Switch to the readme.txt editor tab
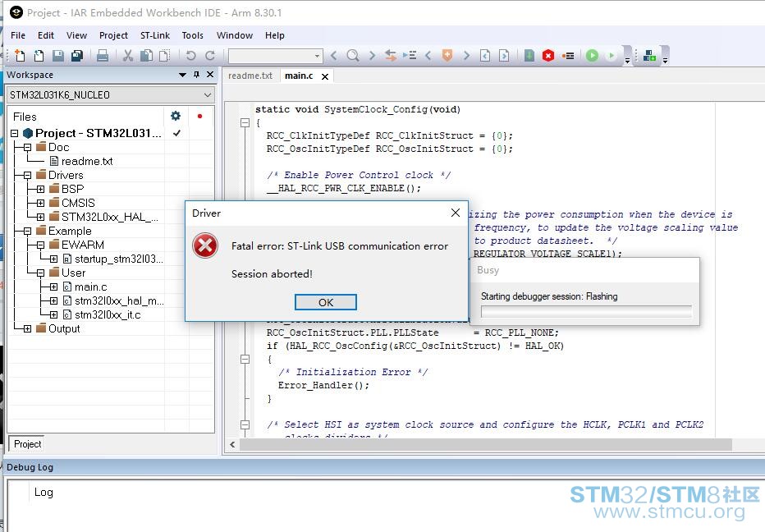The image size is (765, 532). point(250,76)
